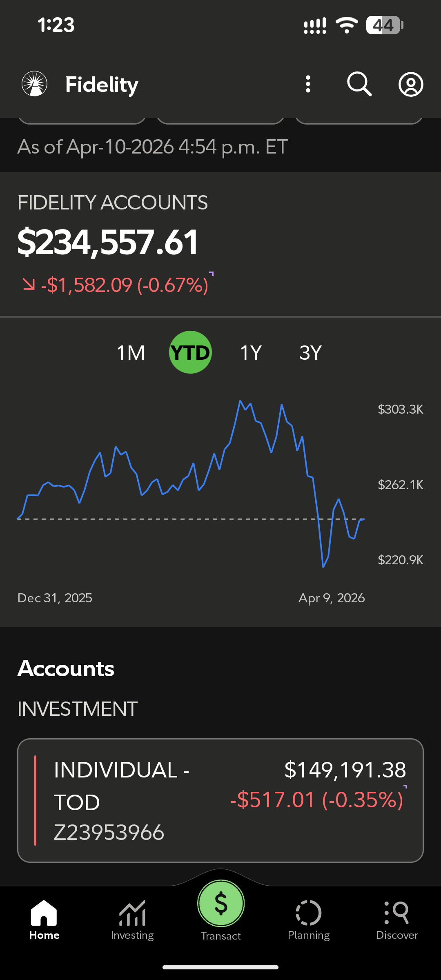
Task: Select the YTD chart range
Action: tap(190, 352)
